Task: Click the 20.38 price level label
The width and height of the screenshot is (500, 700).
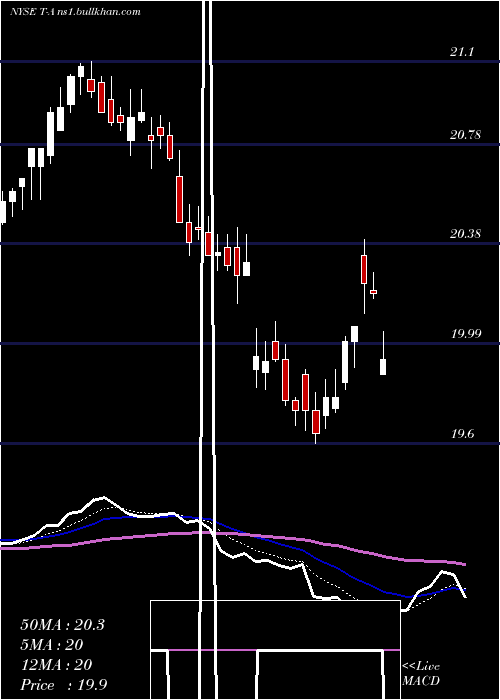Action: 465,233
